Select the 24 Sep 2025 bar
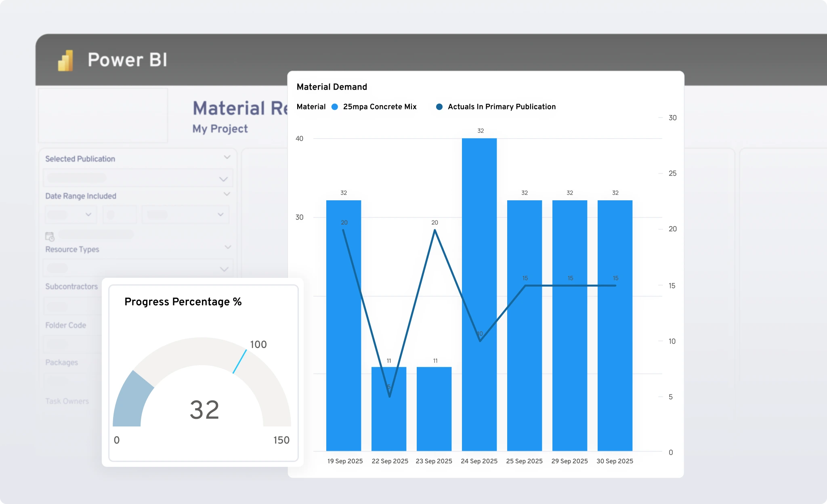 click(479, 295)
